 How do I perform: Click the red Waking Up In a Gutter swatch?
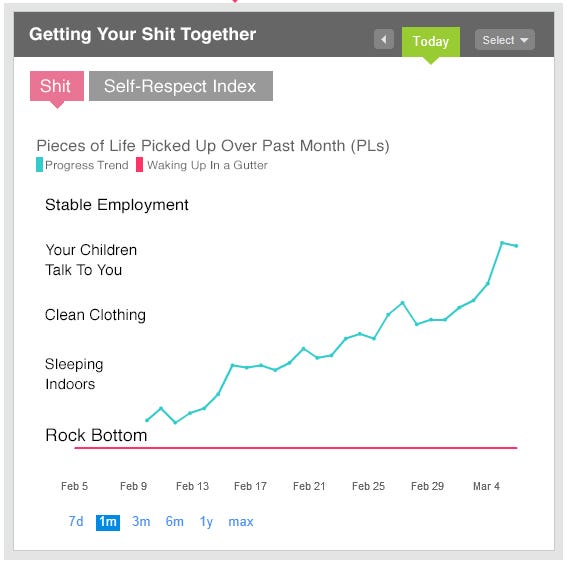[x=139, y=165]
